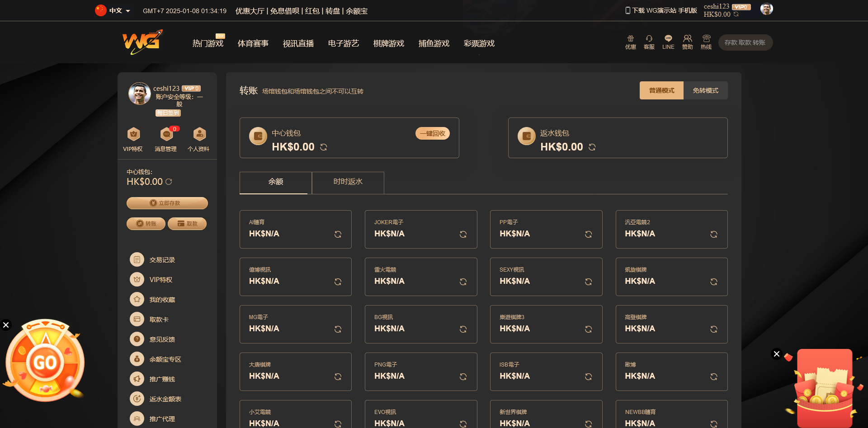868x428 pixels.
Task: Open 个人资料 profile icon
Action: point(199,134)
